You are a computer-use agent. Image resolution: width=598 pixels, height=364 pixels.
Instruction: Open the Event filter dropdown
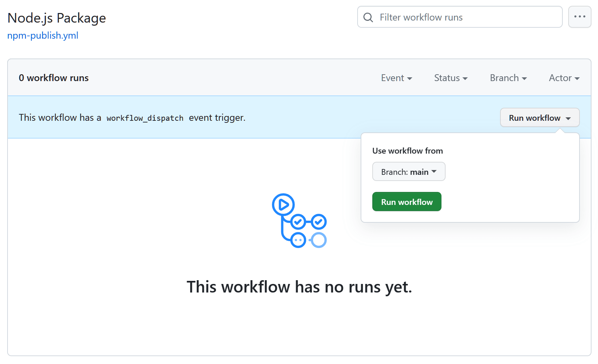[396, 78]
